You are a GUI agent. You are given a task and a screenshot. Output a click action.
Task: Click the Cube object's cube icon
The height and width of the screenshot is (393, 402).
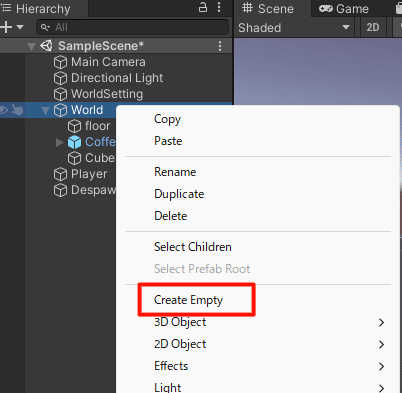click(x=74, y=158)
